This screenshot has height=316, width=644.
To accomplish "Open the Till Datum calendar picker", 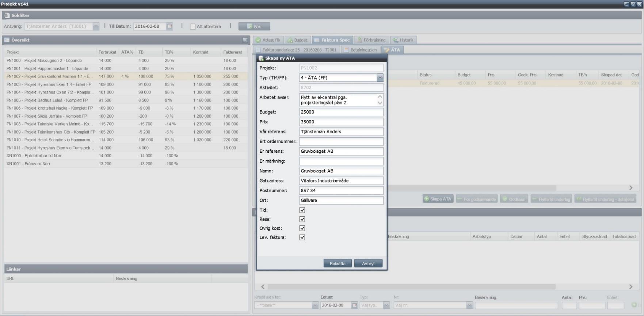I will pos(169,26).
